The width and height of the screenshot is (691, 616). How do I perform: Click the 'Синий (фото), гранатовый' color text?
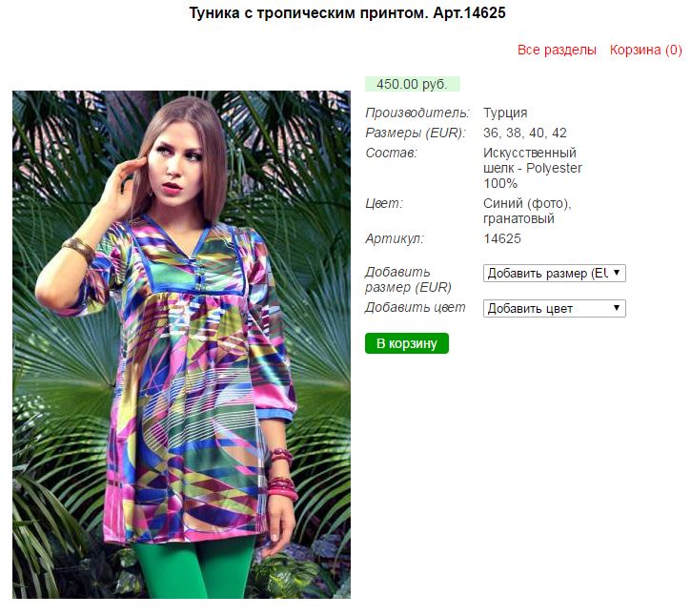(527, 211)
